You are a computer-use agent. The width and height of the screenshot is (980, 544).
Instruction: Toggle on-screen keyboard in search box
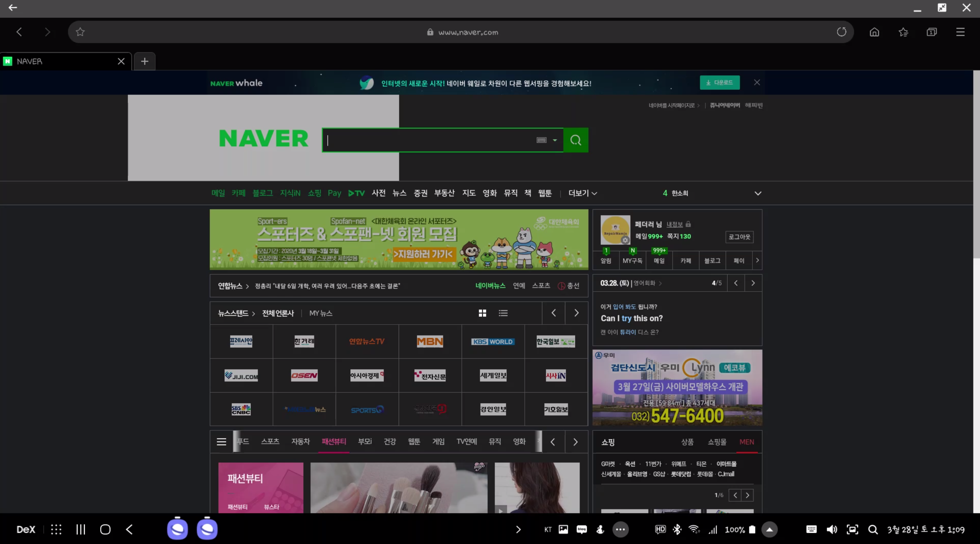click(x=541, y=140)
